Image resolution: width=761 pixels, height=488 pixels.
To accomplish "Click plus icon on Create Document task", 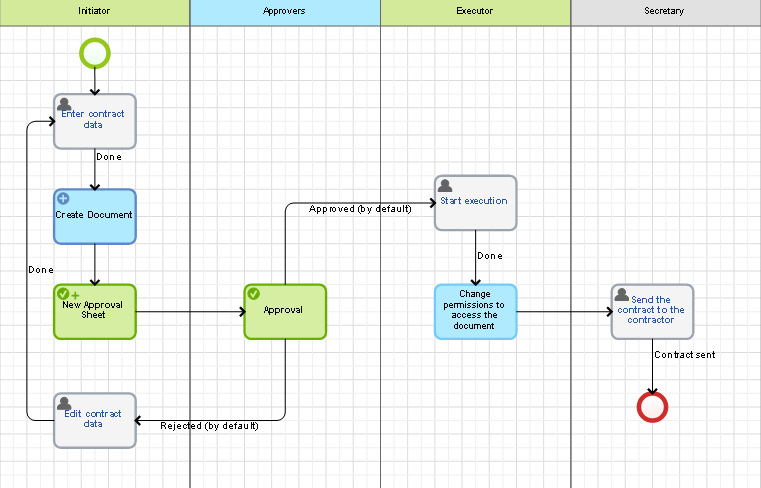I will 64,199.
